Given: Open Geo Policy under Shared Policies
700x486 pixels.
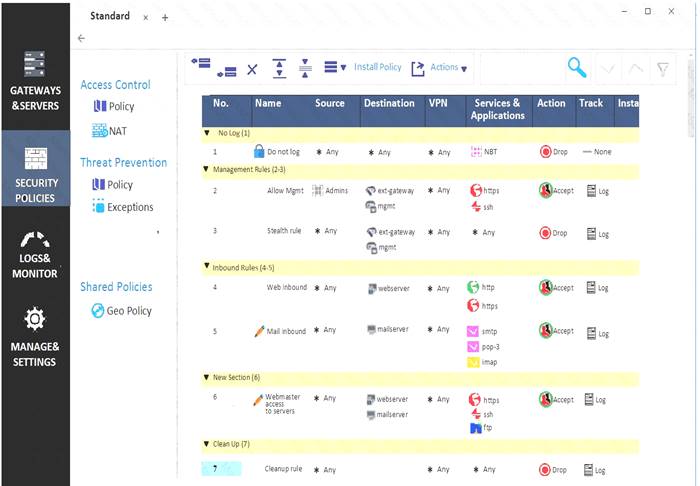Looking at the screenshot, I should pyautogui.click(x=121, y=311).
